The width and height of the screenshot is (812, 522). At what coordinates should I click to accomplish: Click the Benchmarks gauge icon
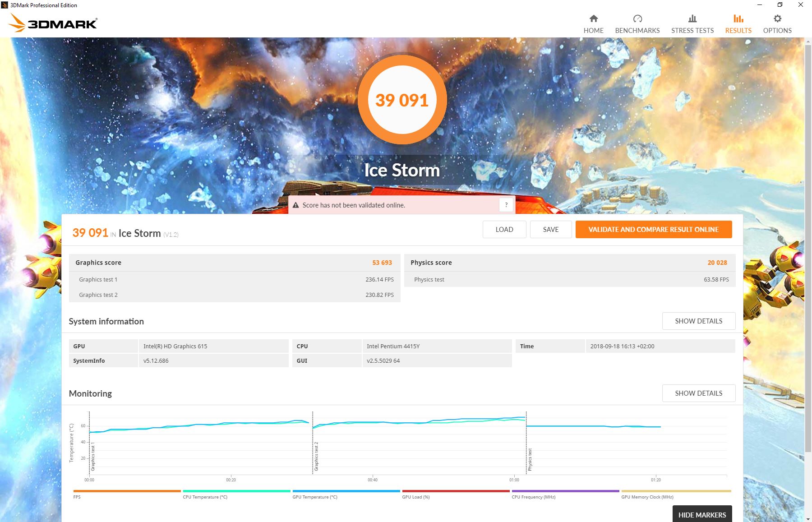637,18
